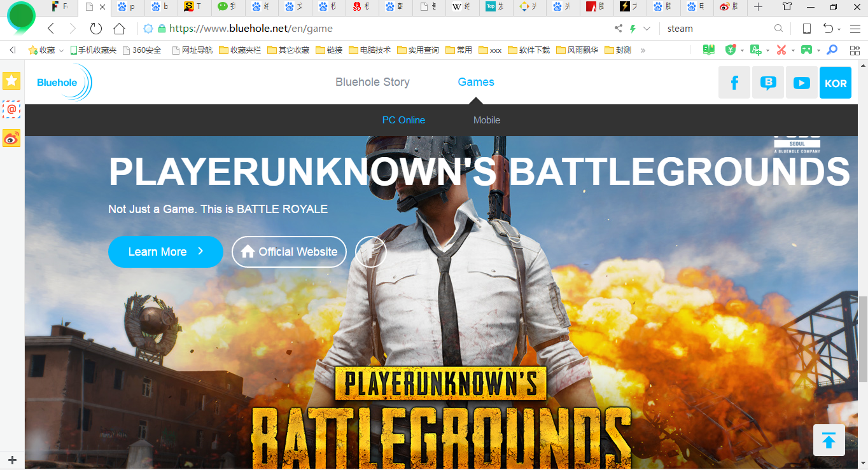Open the dropdown beside translate icon

point(767,50)
